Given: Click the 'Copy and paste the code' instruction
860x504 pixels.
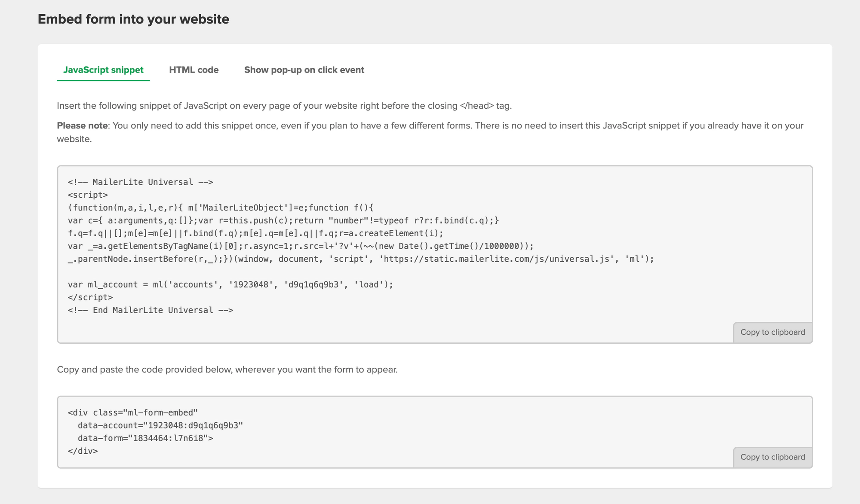Looking at the screenshot, I should (x=227, y=370).
